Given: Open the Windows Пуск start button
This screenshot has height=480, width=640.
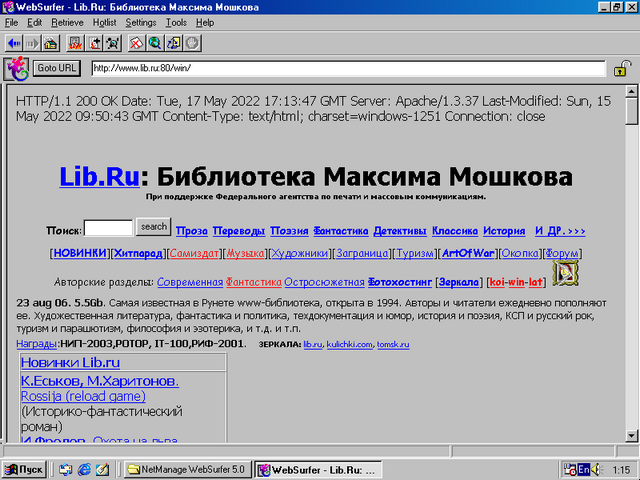Looking at the screenshot, I should point(25,469).
